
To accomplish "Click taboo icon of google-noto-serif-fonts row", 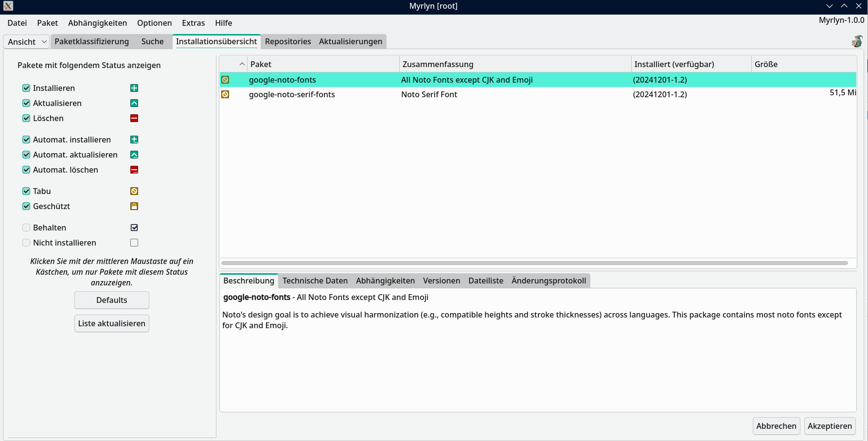I will (225, 94).
